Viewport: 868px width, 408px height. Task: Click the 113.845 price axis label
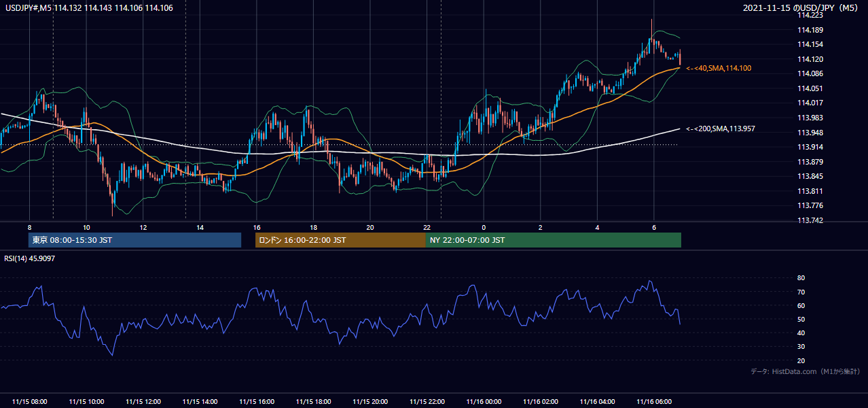810,177
